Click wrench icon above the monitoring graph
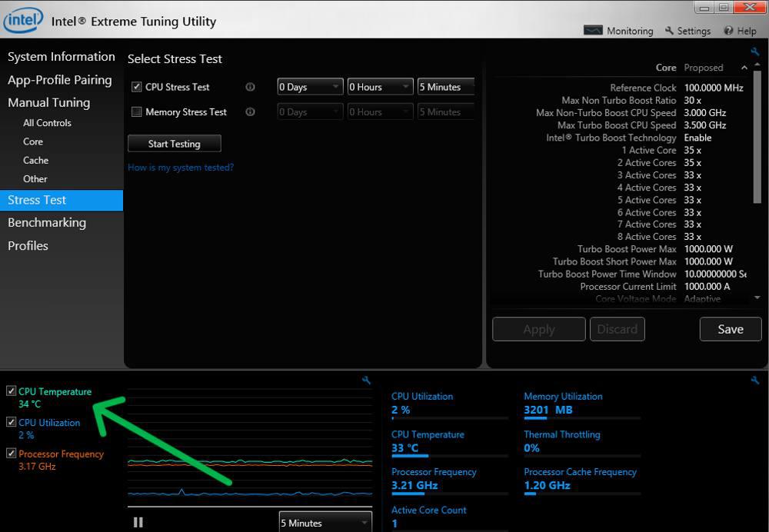 (366, 380)
